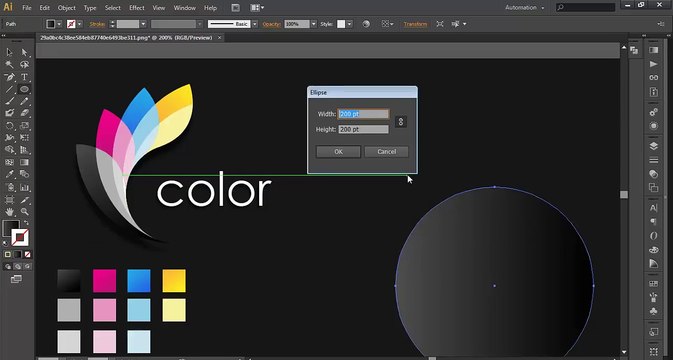The width and height of the screenshot is (673, 360).
Task: Change screen mode button in toolbox
Action: point(16,279)
